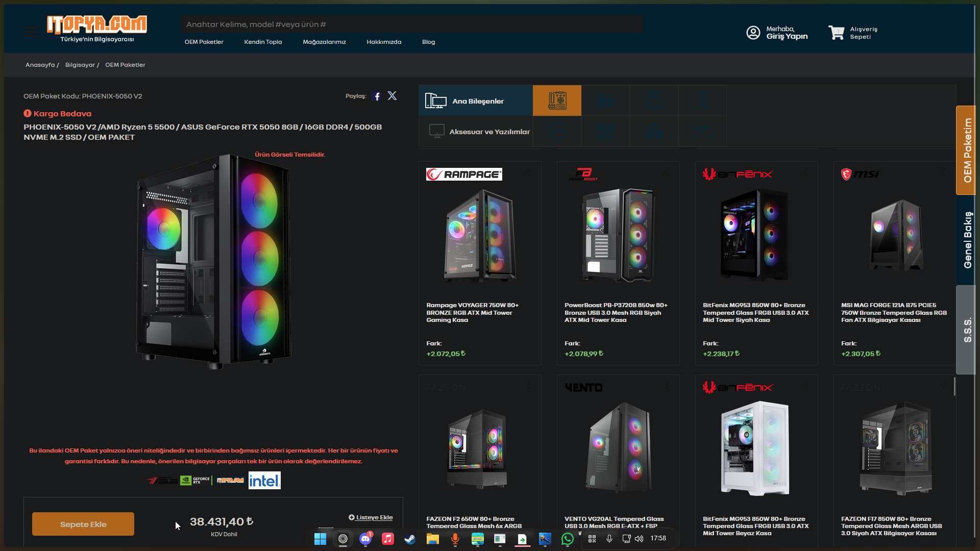Screen dimensions: 980x551
Task: Select the PowerBoost PB-P3720B case thumbnail
Action: coord(618,235)
